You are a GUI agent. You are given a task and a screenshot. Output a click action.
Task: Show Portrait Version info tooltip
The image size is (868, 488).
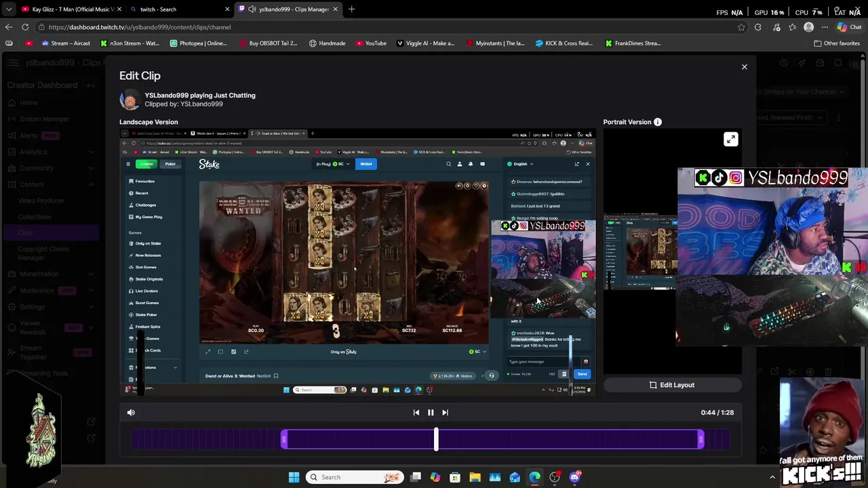tap(657, 122)
